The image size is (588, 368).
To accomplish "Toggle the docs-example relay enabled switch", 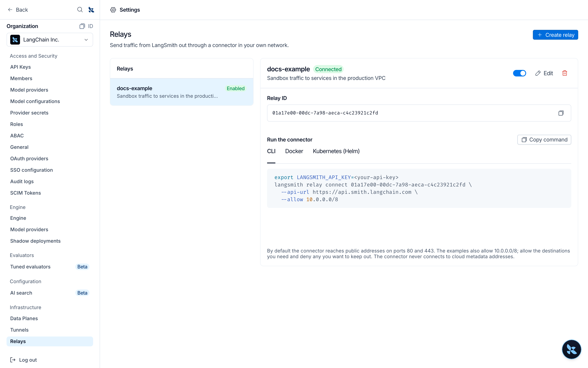I will [x=519, y=73].
